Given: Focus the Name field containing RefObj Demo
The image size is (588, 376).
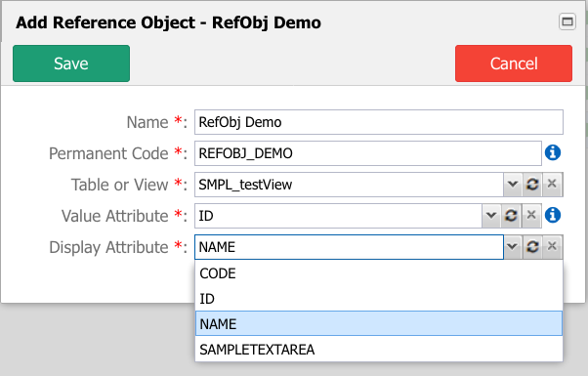Looking at the screenshot, I should tap(379, 122).
